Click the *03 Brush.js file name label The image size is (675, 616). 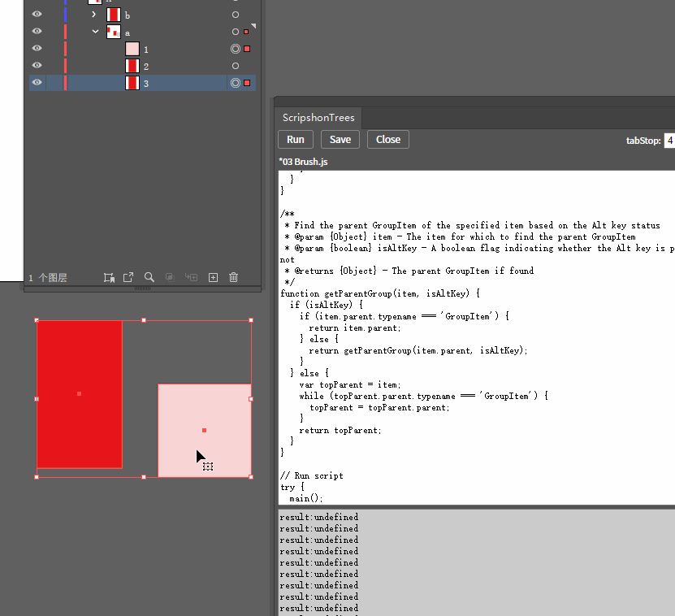303,162
